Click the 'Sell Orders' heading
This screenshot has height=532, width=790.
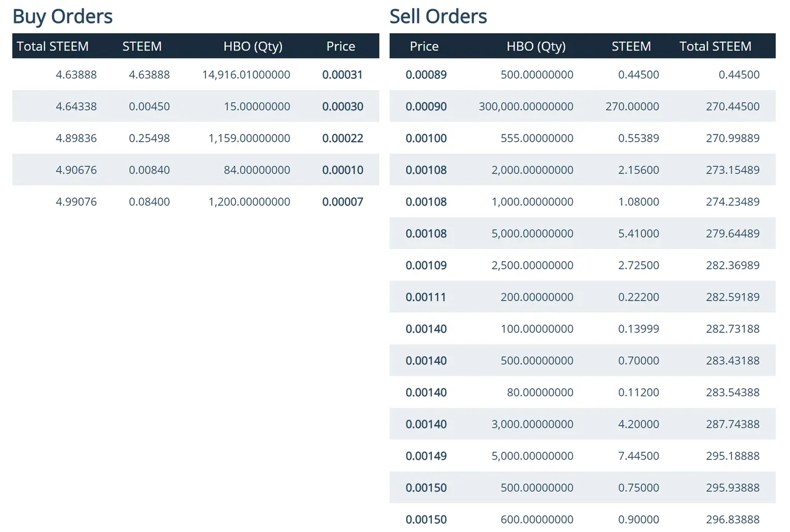(438, 17)
